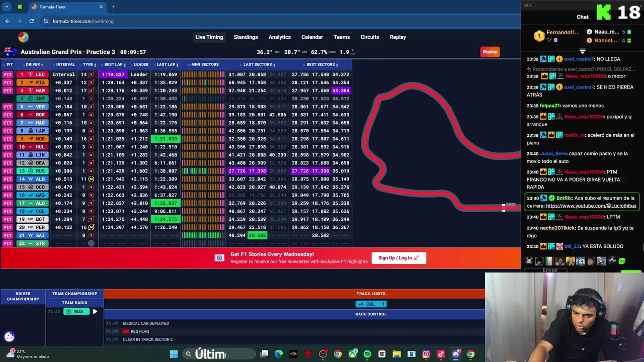Play the RUS team radio clip
Screen dimensions: 644x362
point(95,312)
